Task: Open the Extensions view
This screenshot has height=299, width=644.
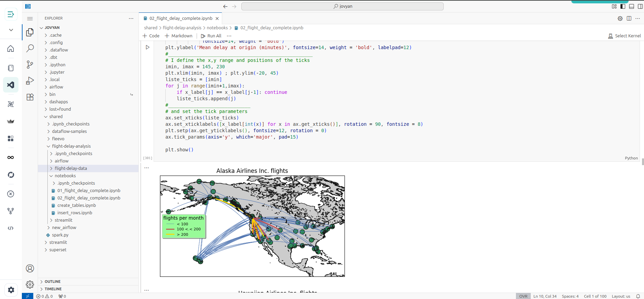Action: pos(30,97)
